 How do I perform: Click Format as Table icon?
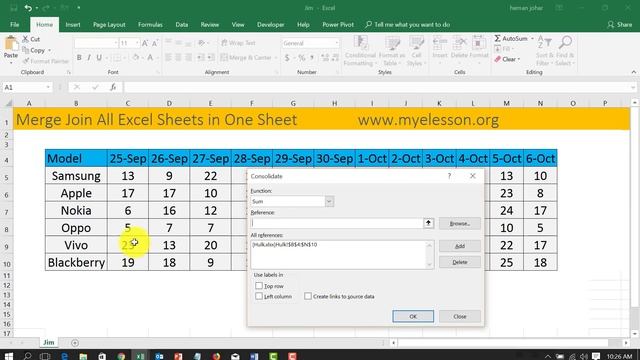point(392,42)
